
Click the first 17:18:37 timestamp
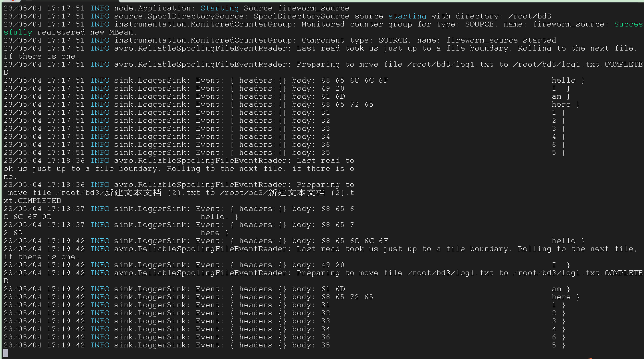tap(44, 209)
